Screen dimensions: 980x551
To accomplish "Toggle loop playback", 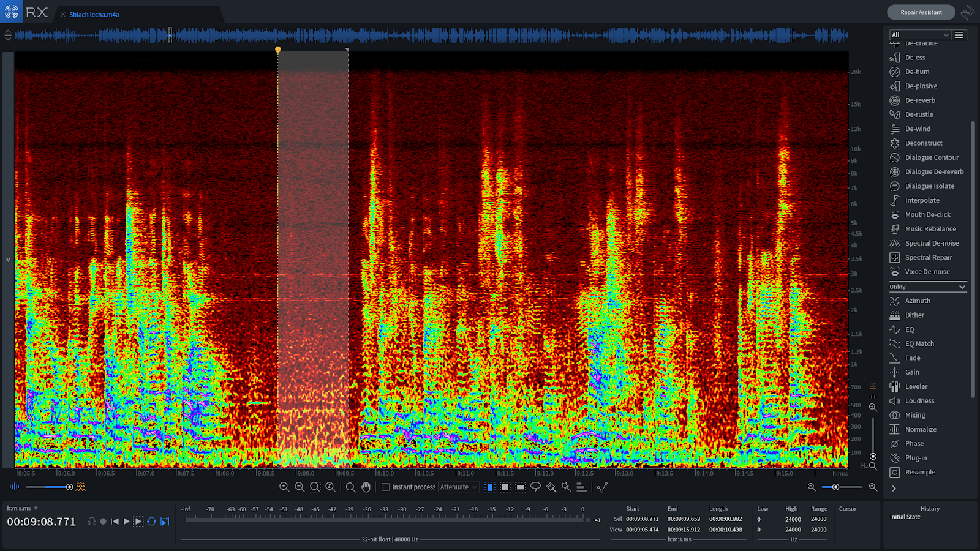I will [151, 522].
